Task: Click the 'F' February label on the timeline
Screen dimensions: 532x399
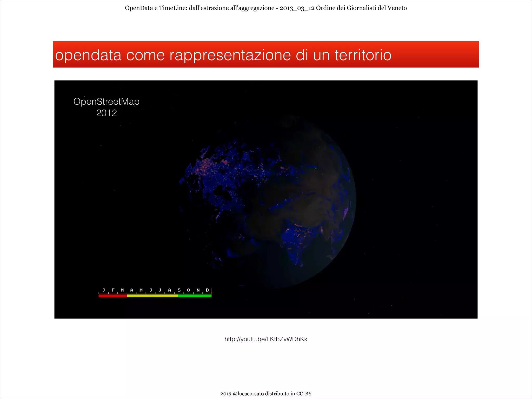Action: pos(113,290)
